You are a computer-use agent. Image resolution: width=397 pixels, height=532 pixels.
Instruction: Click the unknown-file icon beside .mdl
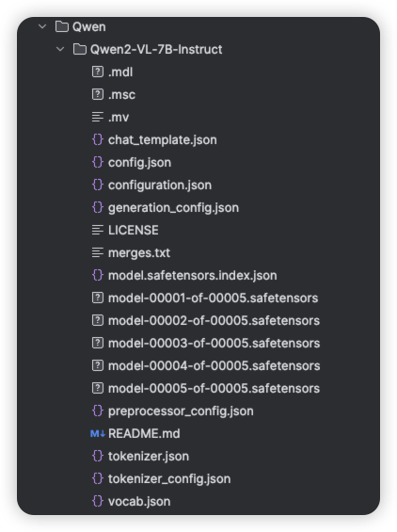[98, 72]
